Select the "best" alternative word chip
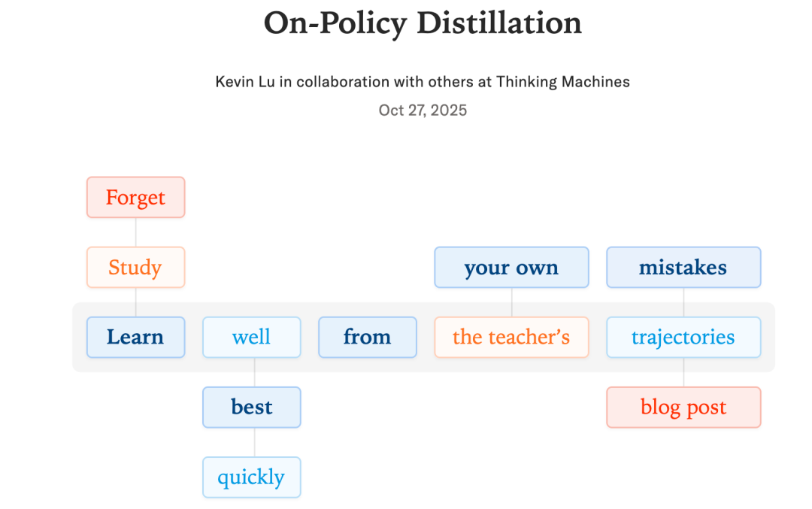 tap(251, 408)
